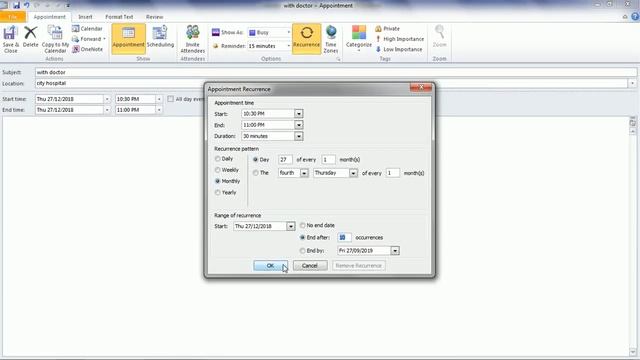640x360 pixels.
Task: Select the Monthly recurrence pattern
Action: 227,181
